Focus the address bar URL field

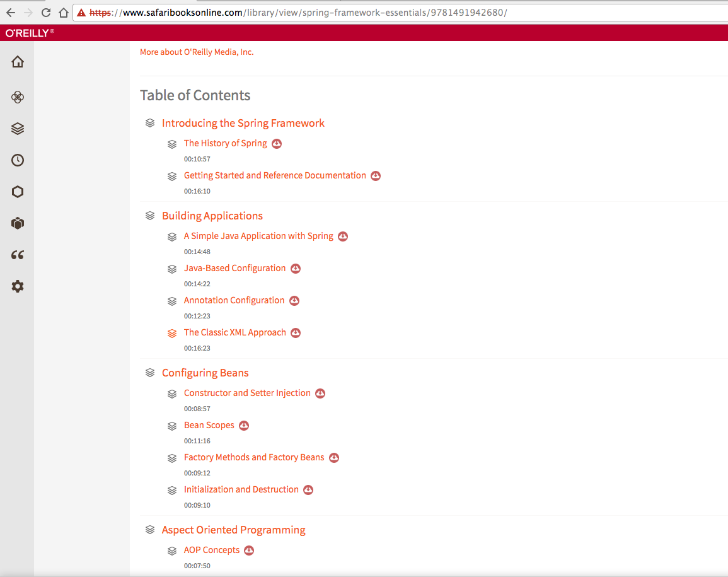click(399, 13)
